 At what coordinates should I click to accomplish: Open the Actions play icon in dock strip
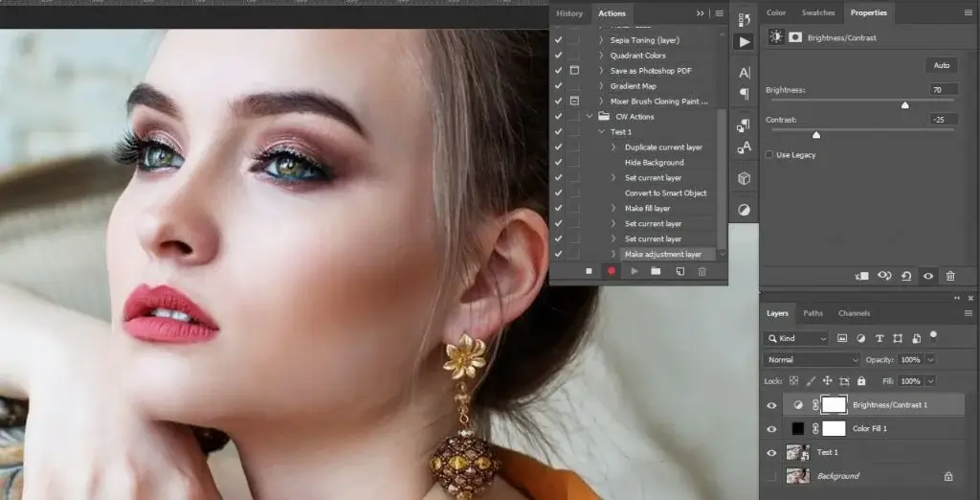[x=744, y=42]
